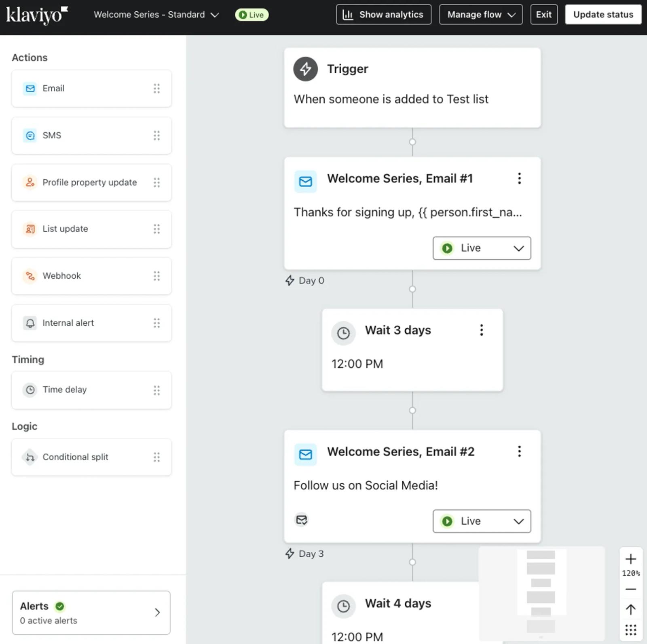This screenshot has height=644, width=647.
Task: Change Email #2 Live status dropdown
Action: (x=482, y=521)
